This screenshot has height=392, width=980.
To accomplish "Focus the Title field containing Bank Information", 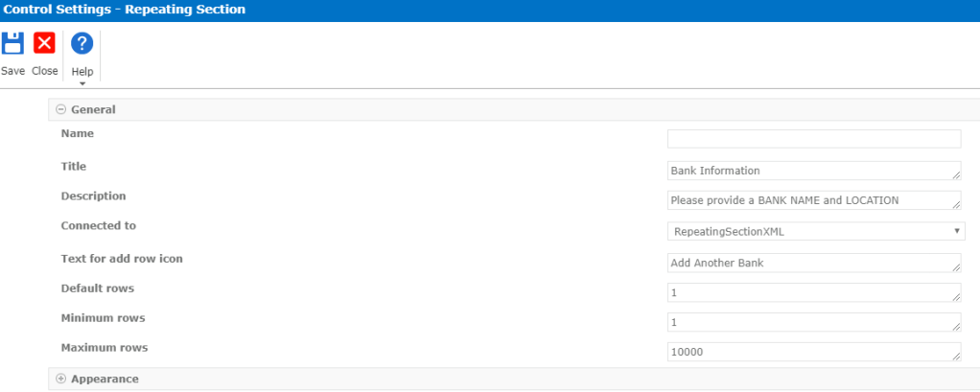I will [810, 171].
